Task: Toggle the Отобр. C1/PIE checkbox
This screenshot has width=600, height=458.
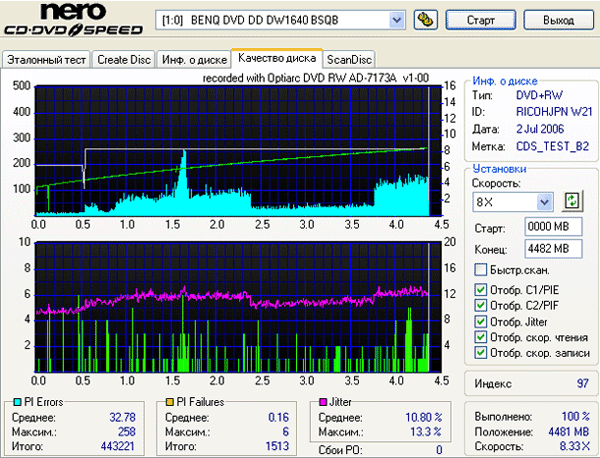Action: coord(480,291)
